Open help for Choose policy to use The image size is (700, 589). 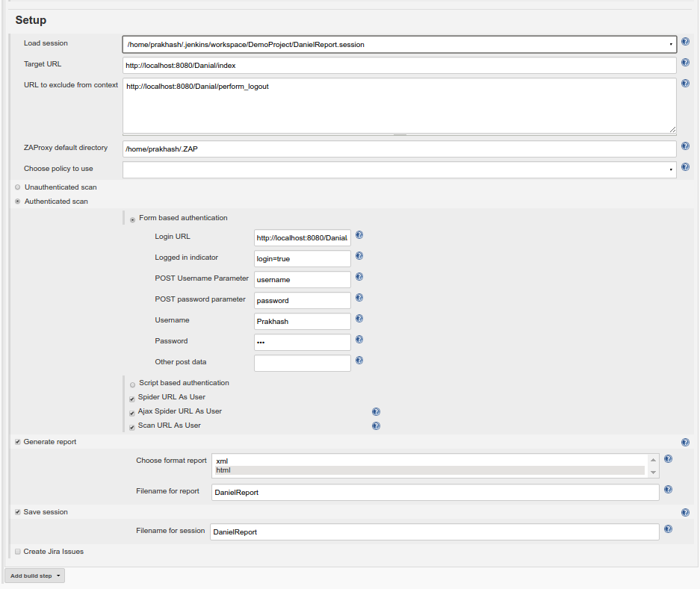coord(685,167)
